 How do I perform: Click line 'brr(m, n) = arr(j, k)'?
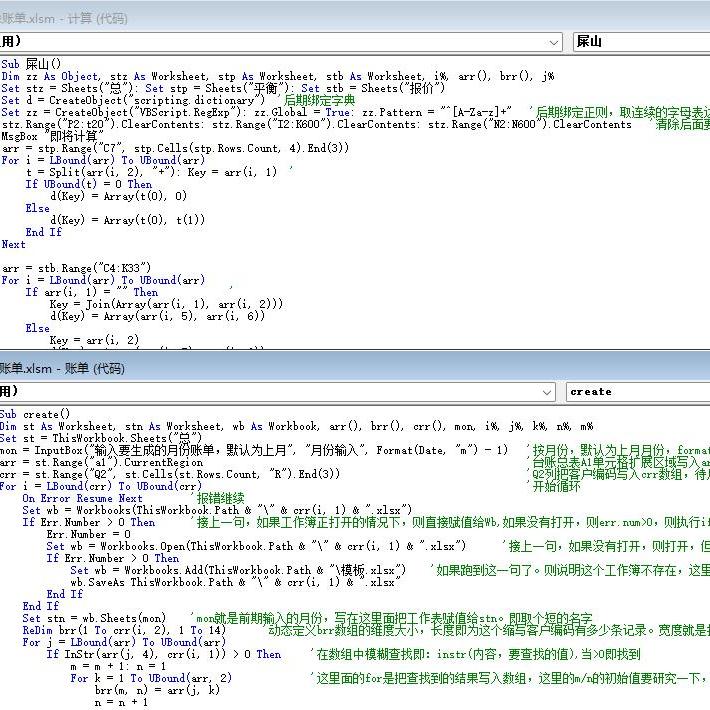(157, 690)
